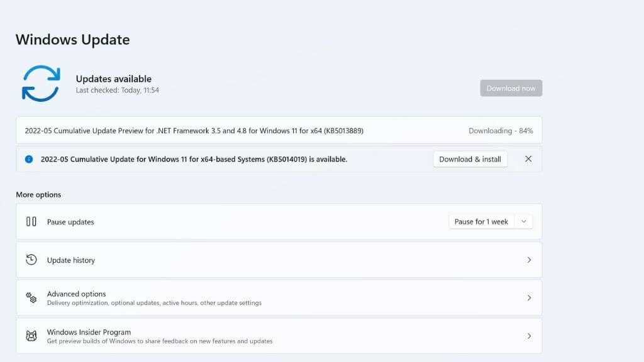Screen dimensions: 644x362
Task: Click the More options section heading
Action: (x=38, y=195)
